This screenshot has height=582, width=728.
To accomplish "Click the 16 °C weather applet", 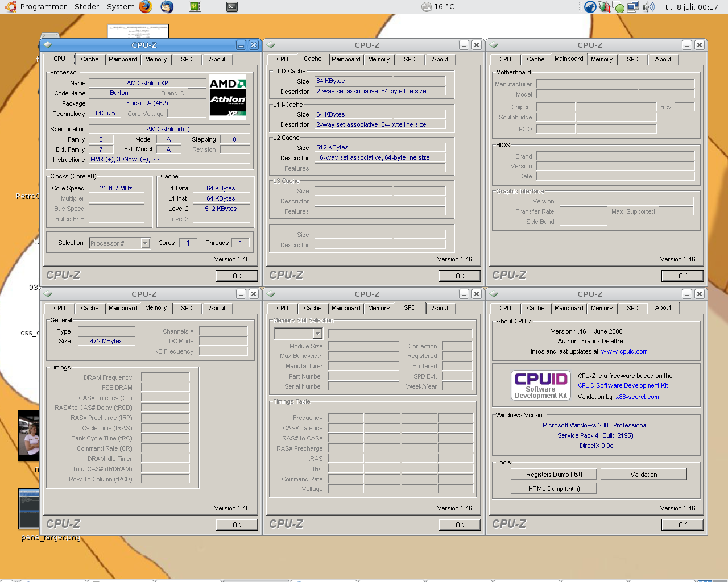I will pos(438,7).
